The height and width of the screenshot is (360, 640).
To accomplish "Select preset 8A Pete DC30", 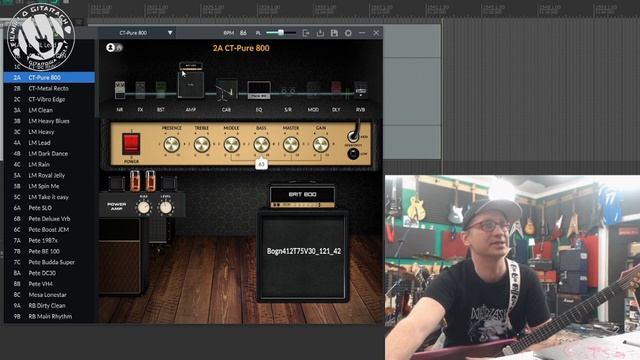I will click(x=49, y=273).
